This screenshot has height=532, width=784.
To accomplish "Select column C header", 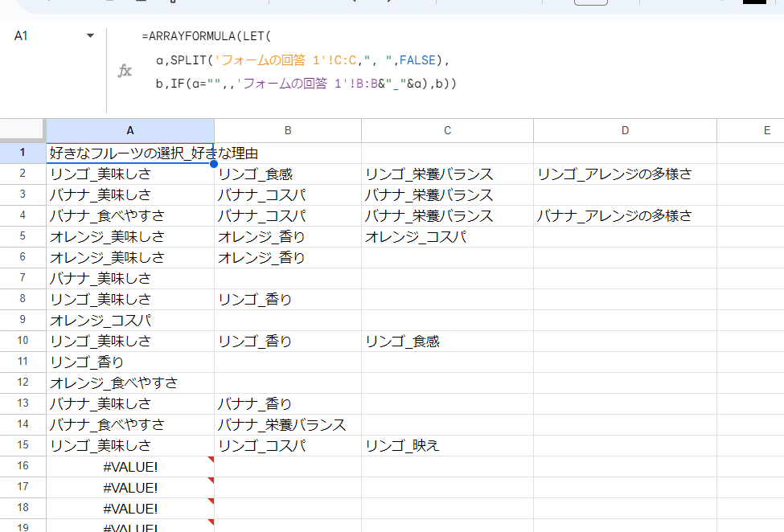I will tap(447, 130).
